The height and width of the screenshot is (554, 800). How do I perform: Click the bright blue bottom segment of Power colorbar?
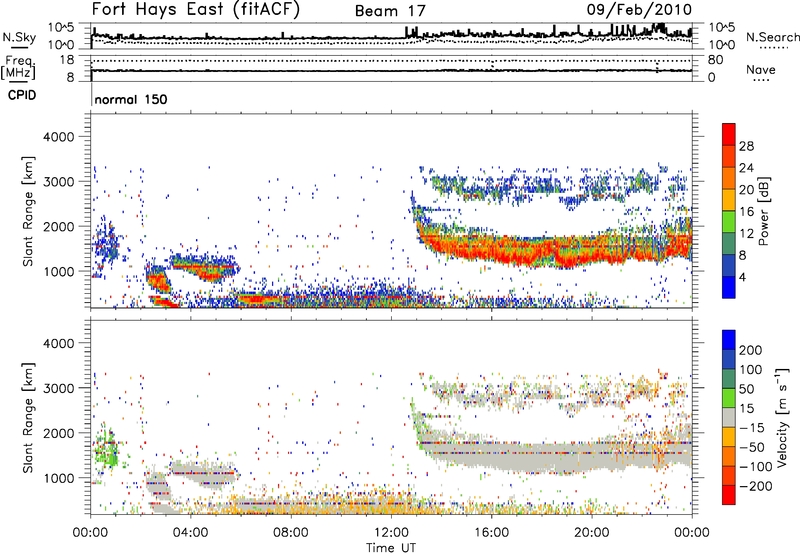(x=729, y=288)
